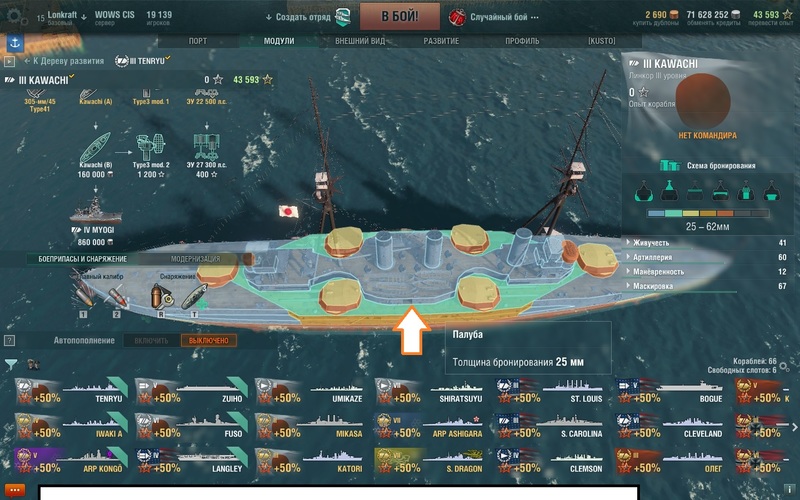Open the dockyard slots gear icon
The height and width of the screenshot is (500, 800).
click(x=784, y=366)
